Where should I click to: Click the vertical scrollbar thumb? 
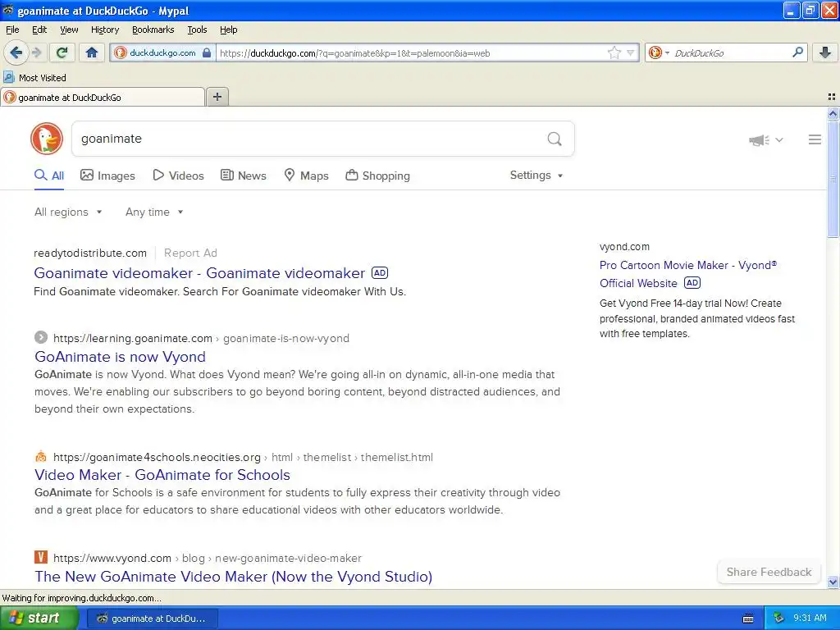pyautogui.click(x=833, y=178)
